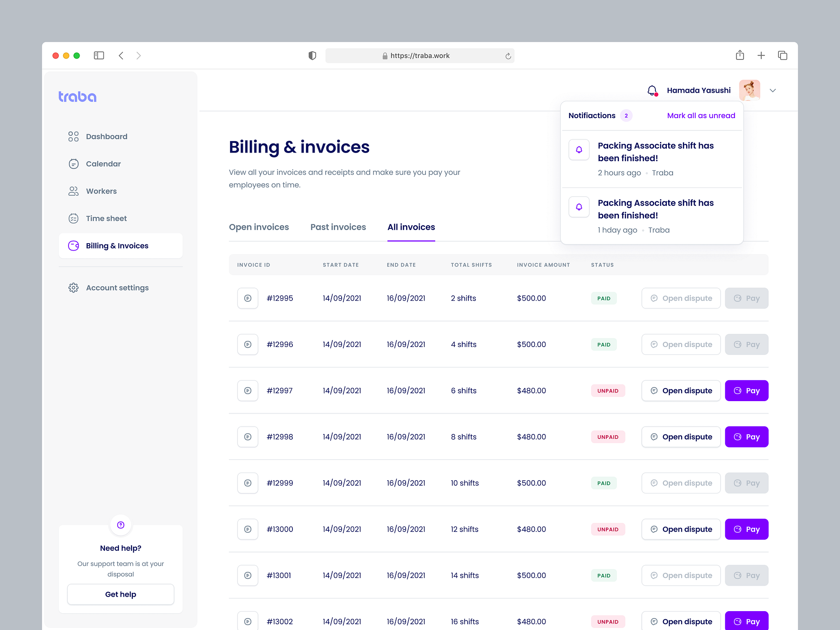
Task: Pay invoice #12998 using its Pay button
Action: pyautogui.click(x=746, y=436)
